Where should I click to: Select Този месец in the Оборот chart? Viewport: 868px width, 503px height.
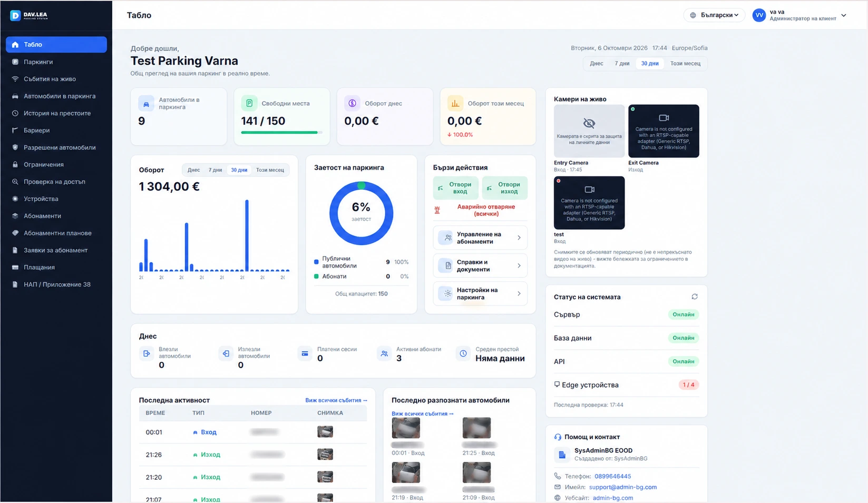coord(270,170)
